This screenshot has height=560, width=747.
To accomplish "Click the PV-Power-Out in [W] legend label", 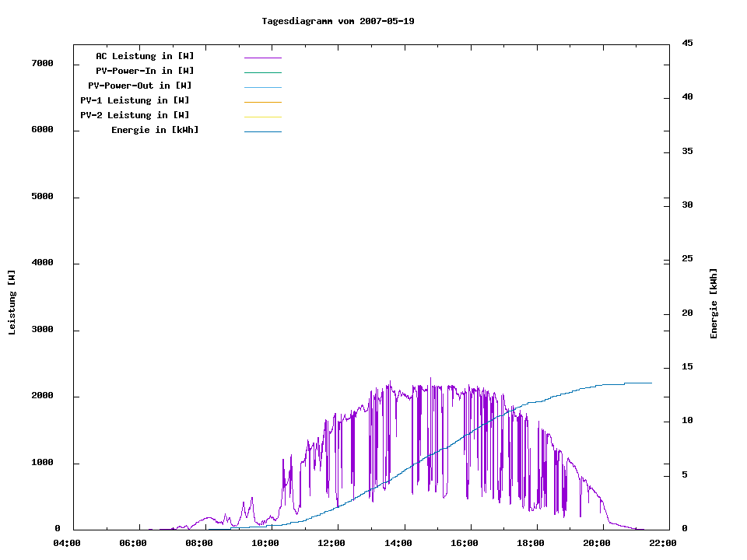I will [x=140, y=86].
